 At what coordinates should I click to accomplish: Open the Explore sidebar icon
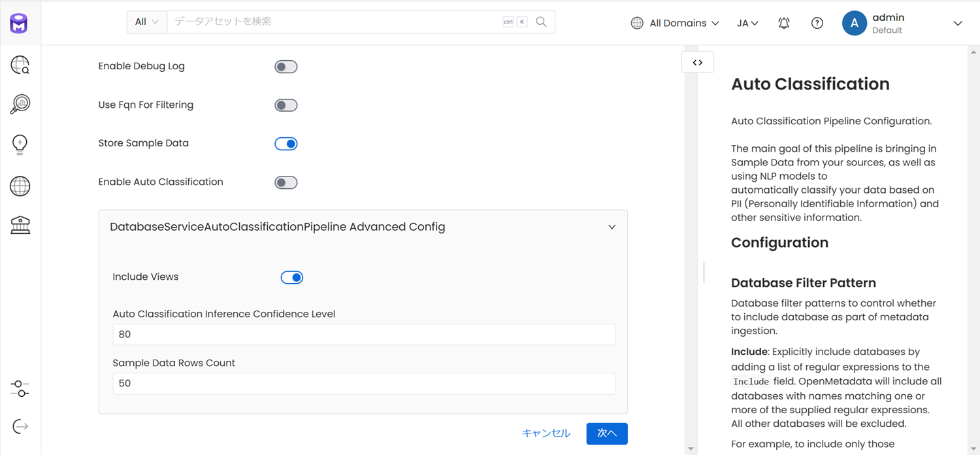pos(20,65)
